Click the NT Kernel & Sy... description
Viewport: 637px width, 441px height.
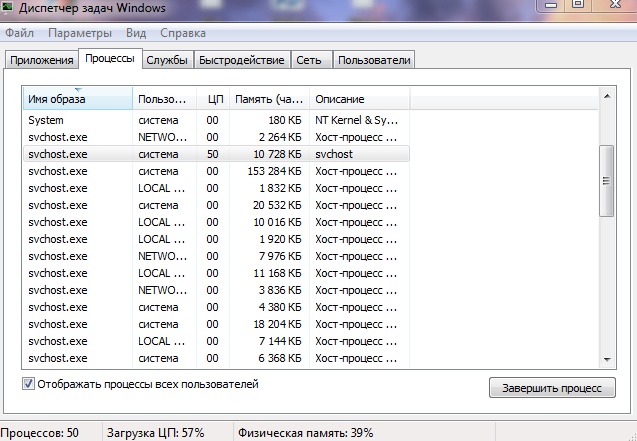coord(356,120)
